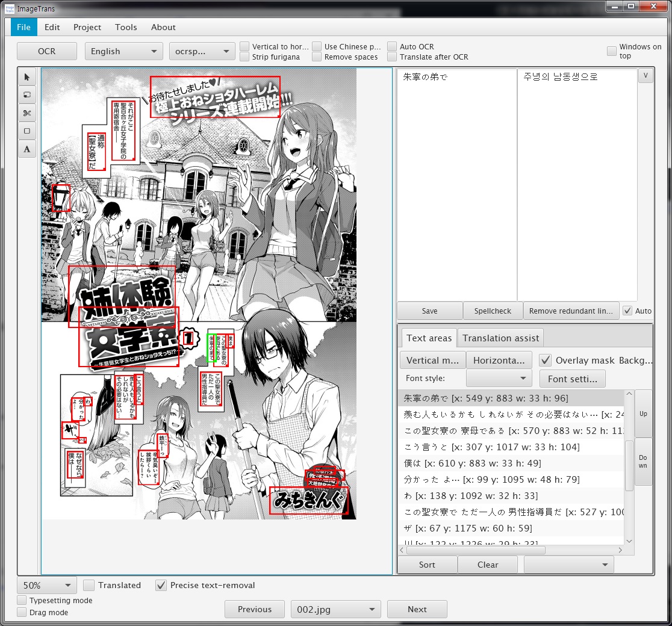Advance to the next page with Next
The height and width of the screenshot is (626, 672).
[417, 609]
